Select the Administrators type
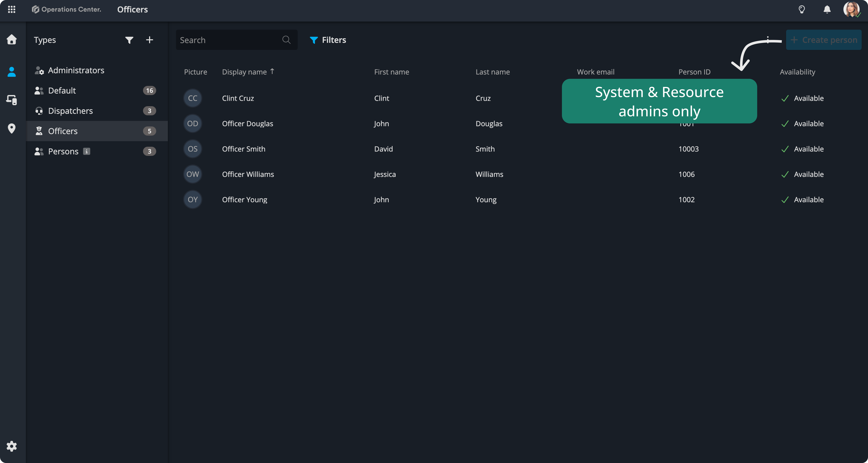 coord(76,70)
